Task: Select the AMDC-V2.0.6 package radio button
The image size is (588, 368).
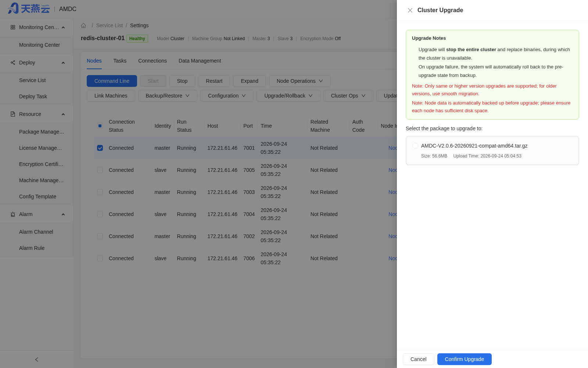Action: [x=415, y=146]
